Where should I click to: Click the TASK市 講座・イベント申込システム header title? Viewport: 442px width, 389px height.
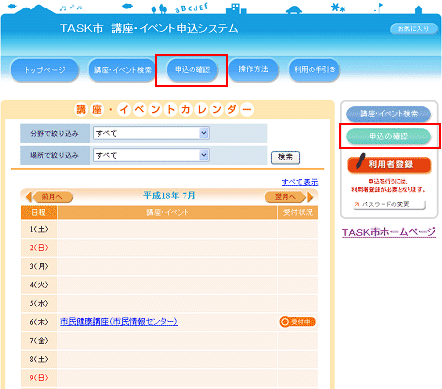coord(149,28)
